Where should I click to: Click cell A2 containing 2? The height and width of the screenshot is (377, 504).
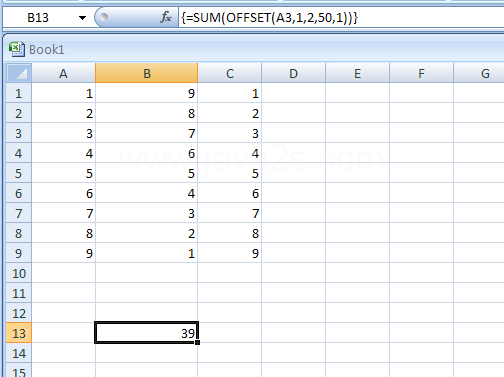pos(63,113)
